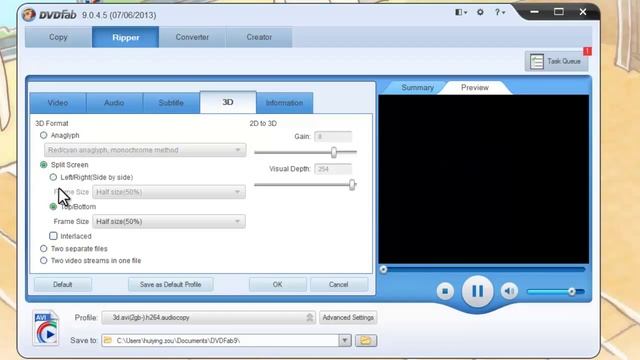Confirm settings with OK

(278, 284)
